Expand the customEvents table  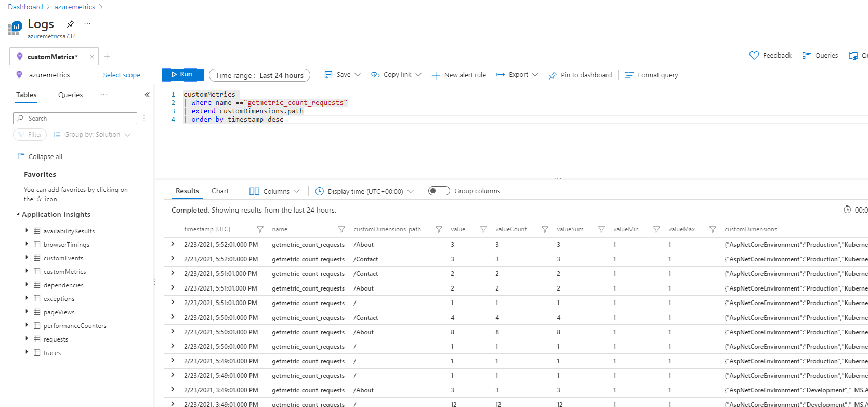(27, 257)
